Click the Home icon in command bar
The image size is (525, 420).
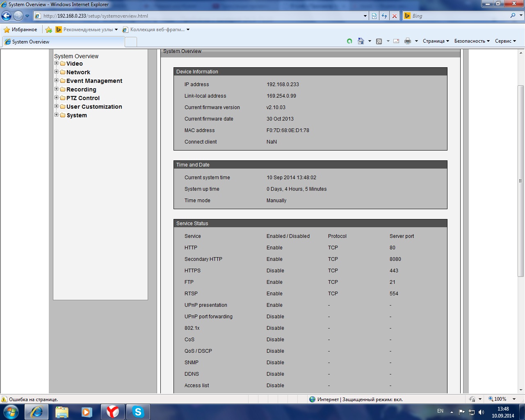(x=361, y=41)
